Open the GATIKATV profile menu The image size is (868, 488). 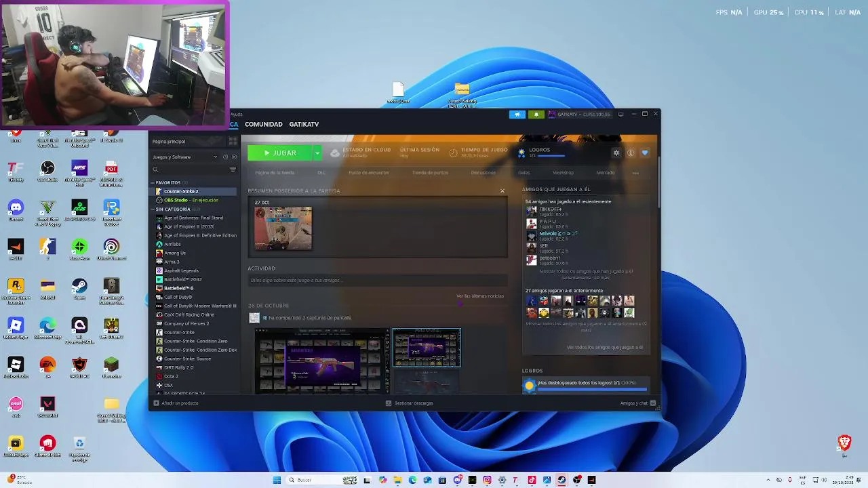[304, 125]
